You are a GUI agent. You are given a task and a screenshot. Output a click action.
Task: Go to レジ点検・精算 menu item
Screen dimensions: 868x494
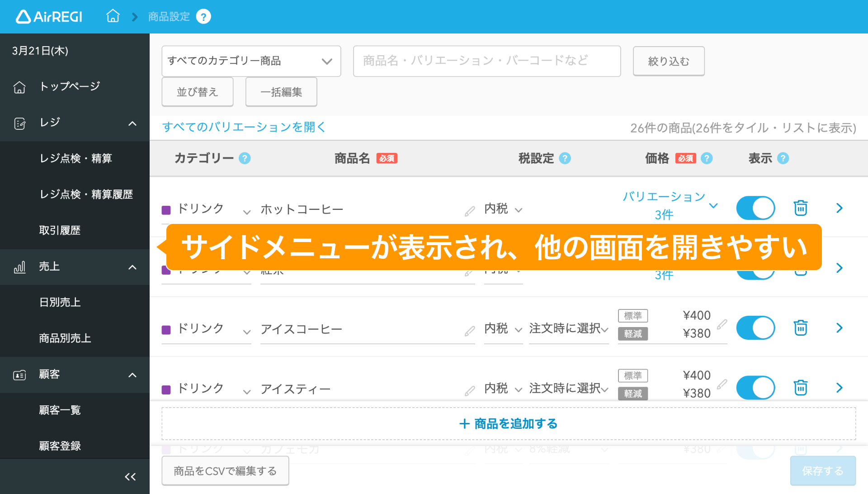[x=75, y=159]
